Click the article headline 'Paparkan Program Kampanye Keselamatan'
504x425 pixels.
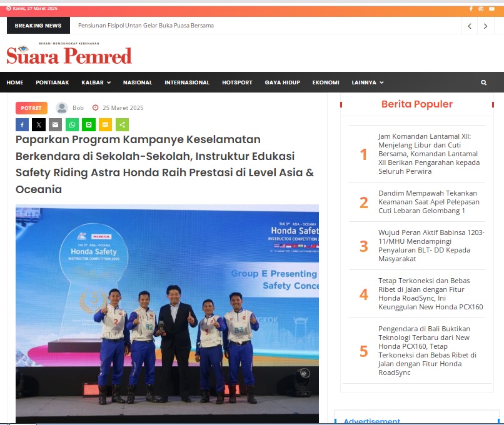[165, 164]
